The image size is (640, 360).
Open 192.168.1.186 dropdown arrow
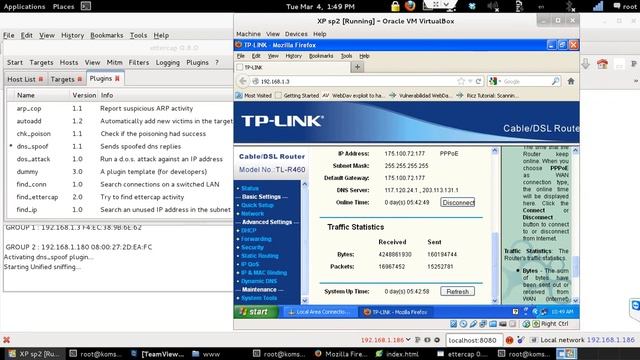tap(408, 340)
